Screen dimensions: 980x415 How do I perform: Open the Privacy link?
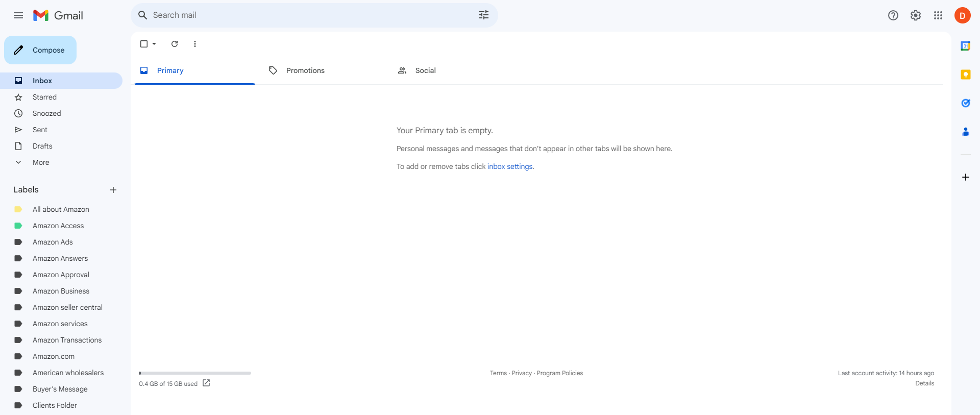pos(522,373)
